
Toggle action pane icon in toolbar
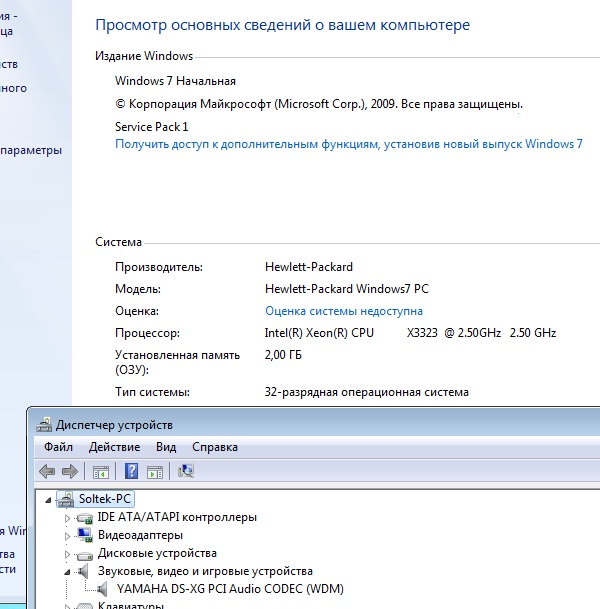[155, 472]
